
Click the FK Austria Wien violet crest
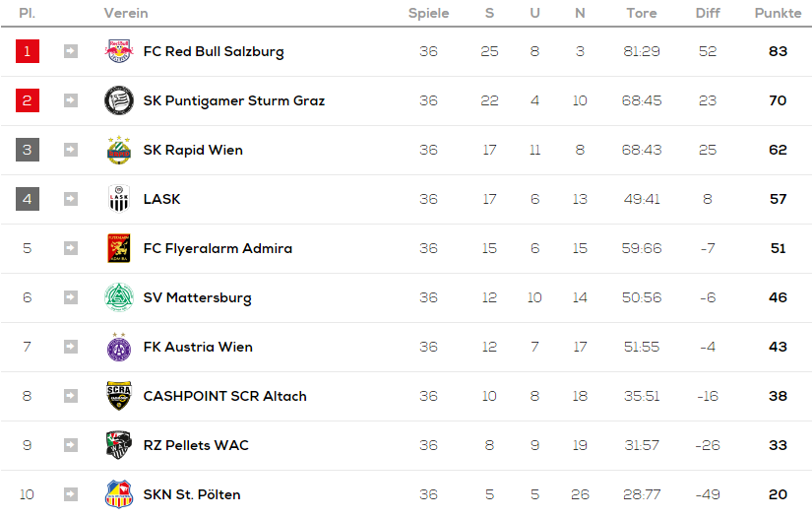click(x=118, y=347)
